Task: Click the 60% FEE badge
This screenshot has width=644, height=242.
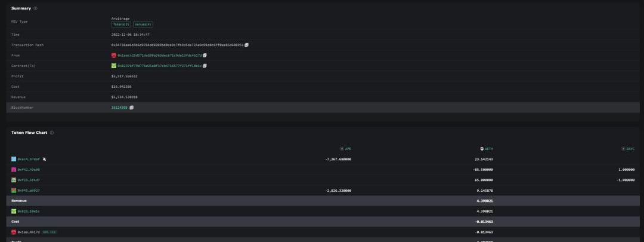Action: coord(49,232)
